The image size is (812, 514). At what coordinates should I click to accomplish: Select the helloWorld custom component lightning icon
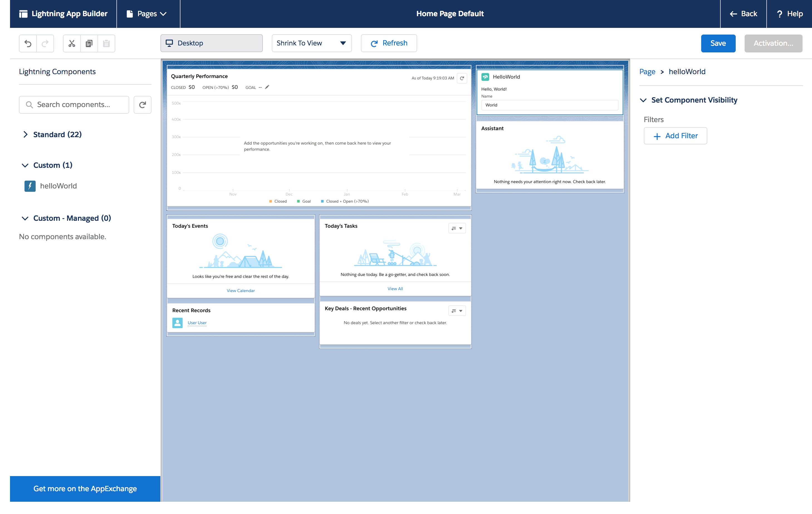tap(30, 186)
